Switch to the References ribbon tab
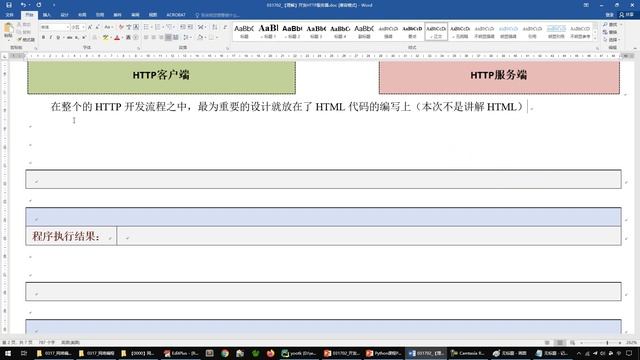The height and width of the screenshot is (360, 640). [100, 15]
